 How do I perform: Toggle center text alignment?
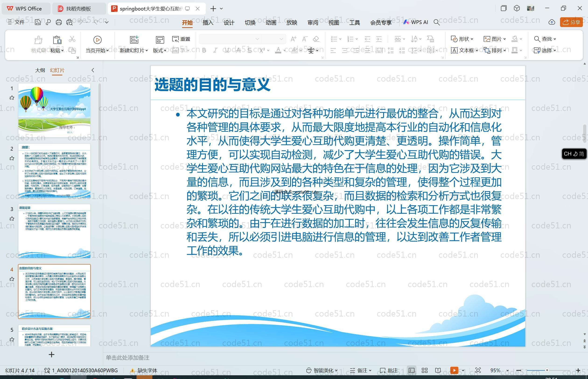345,51
